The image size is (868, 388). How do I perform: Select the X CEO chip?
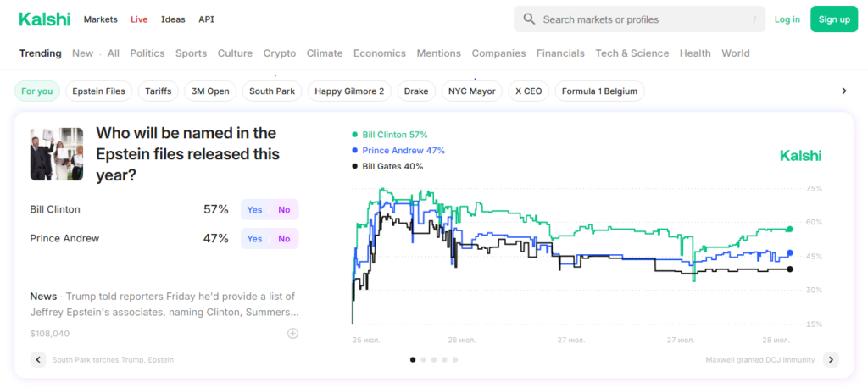[529, 91]
